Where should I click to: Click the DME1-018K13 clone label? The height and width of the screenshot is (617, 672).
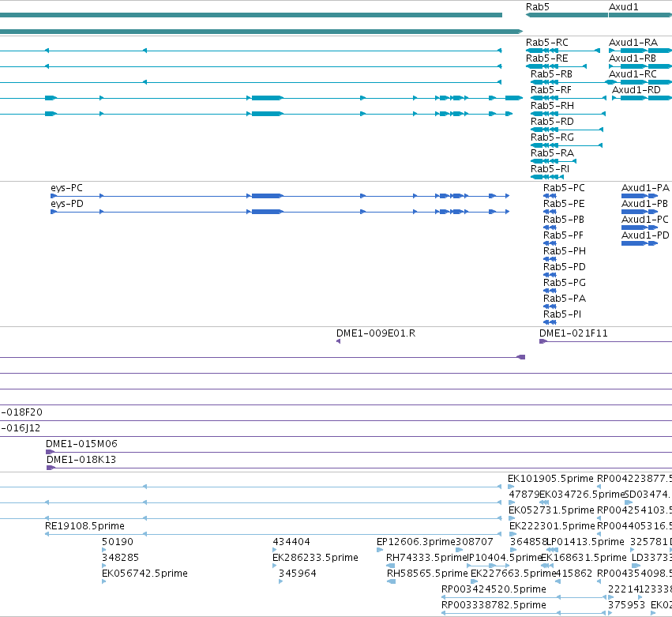(x=81, y=460)
